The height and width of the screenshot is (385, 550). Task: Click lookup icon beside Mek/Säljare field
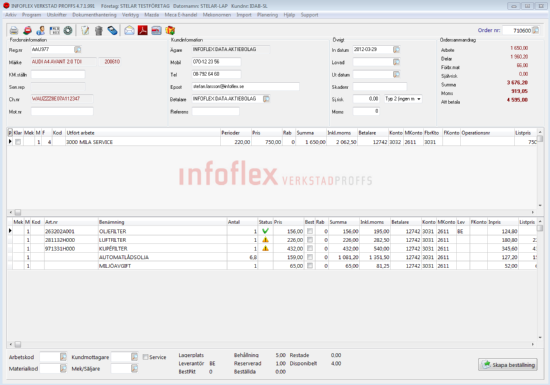pyautogui.click(x=134, y=368)
